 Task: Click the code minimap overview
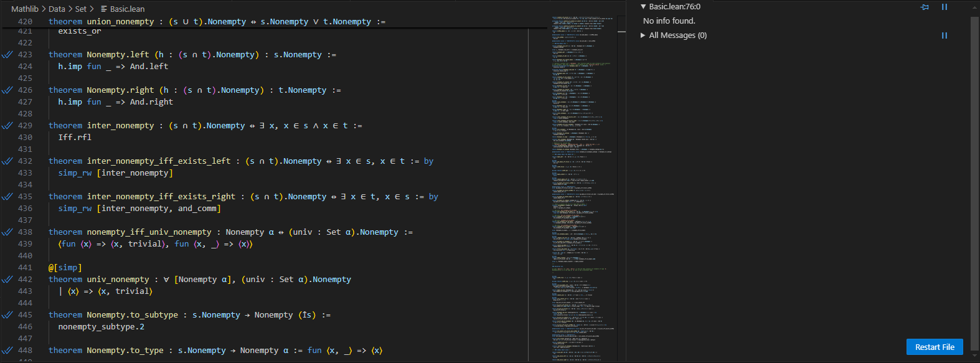point(582,187)
